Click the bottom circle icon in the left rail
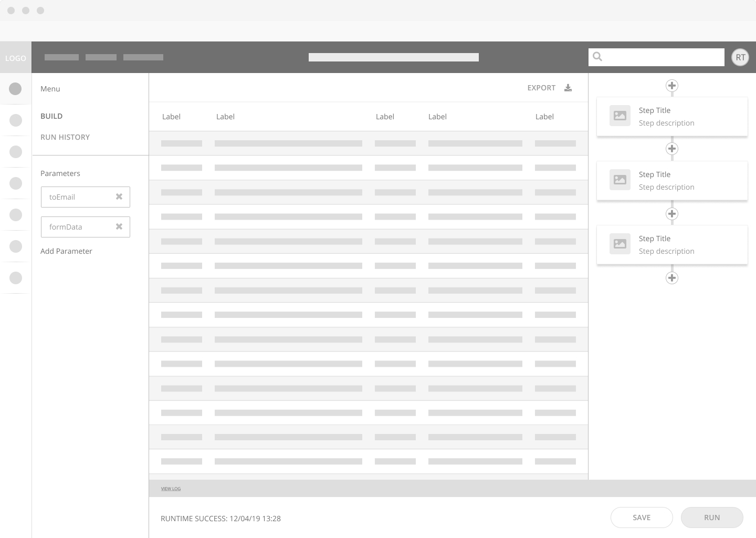 point(15,278)
